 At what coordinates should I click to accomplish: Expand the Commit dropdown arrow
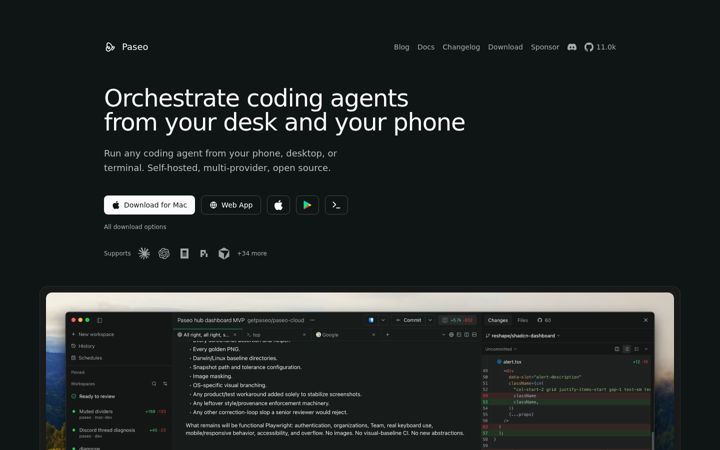coord(430,320)
